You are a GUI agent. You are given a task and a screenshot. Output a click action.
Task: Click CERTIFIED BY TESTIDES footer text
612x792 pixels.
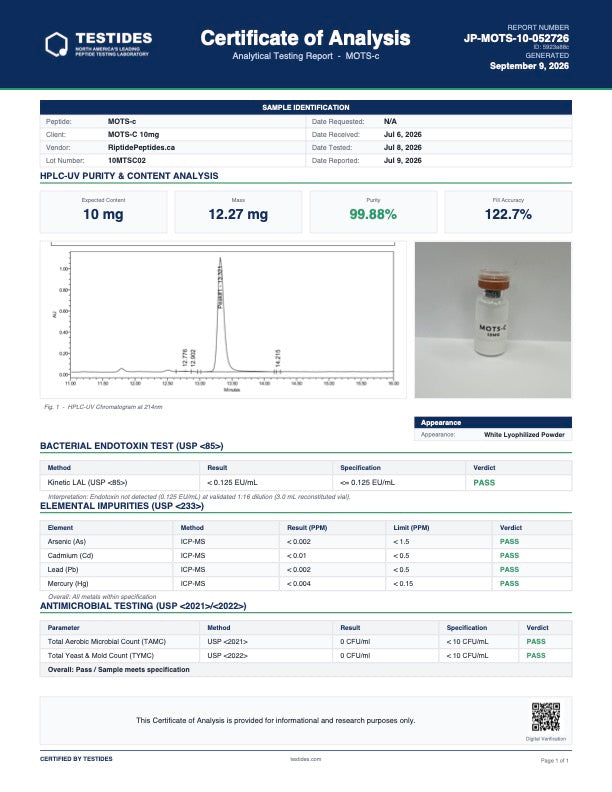(76, 759)
